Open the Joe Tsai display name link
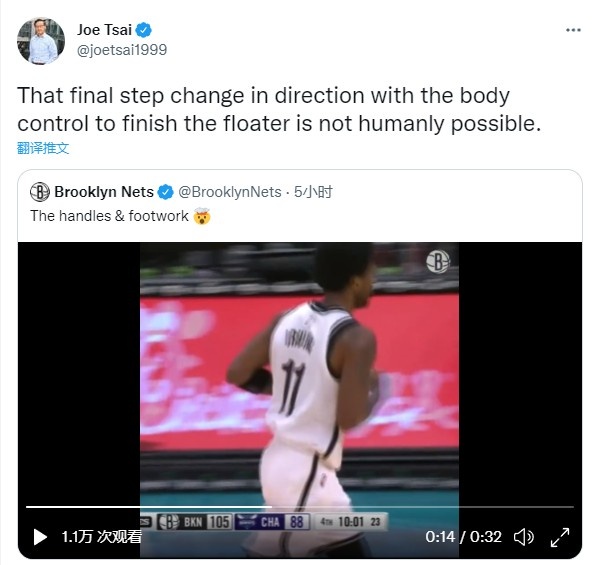597x565 pixels. (x=104, y=30)
